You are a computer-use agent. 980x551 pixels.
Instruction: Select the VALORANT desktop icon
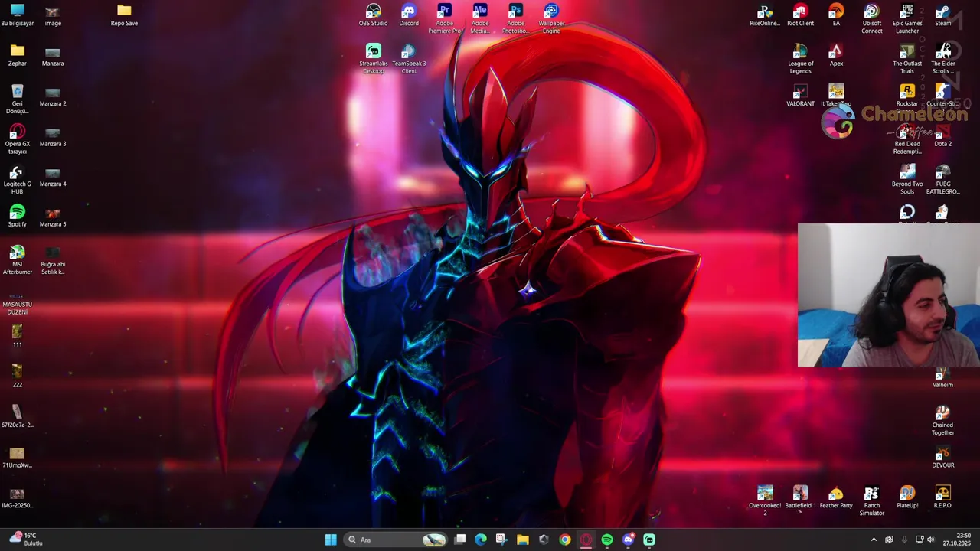(x=800, y=96)
